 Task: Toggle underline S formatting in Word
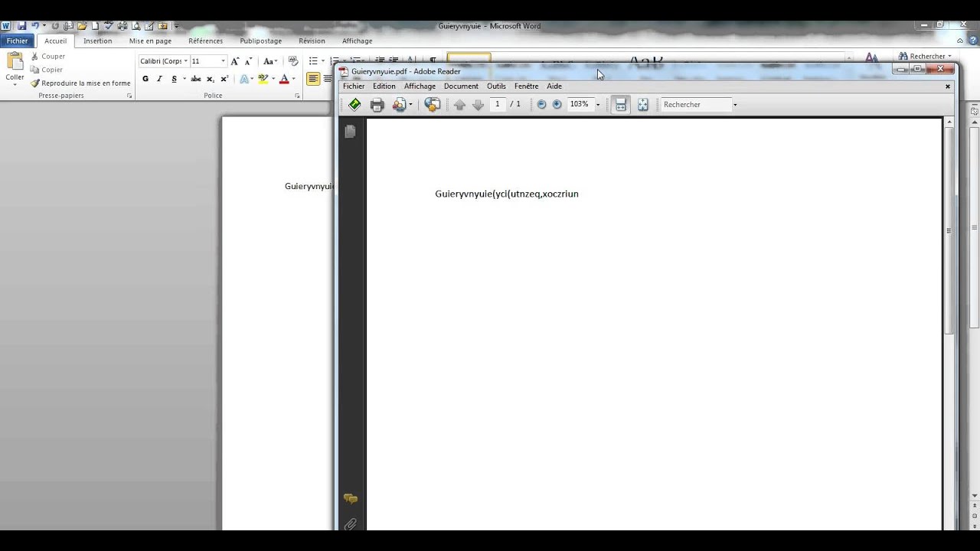174,79
